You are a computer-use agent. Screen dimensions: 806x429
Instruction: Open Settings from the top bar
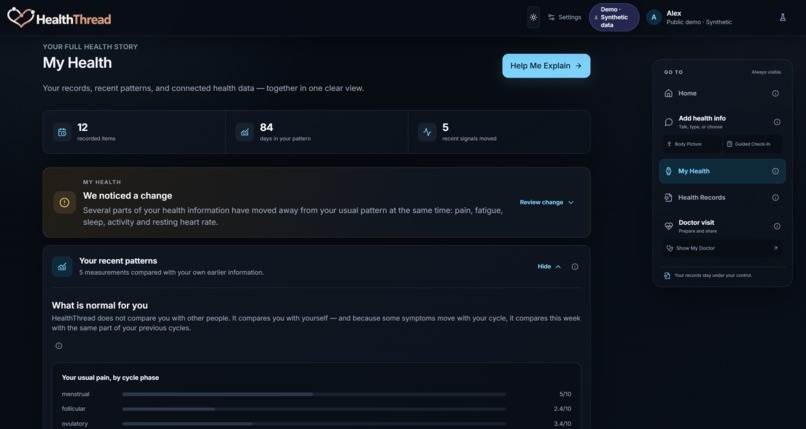[564, 17]
